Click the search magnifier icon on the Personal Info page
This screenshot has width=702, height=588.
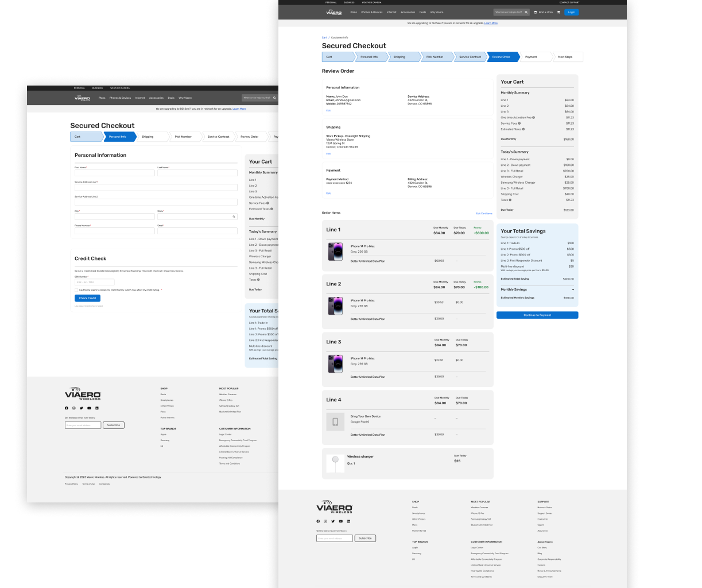[274, 98]
